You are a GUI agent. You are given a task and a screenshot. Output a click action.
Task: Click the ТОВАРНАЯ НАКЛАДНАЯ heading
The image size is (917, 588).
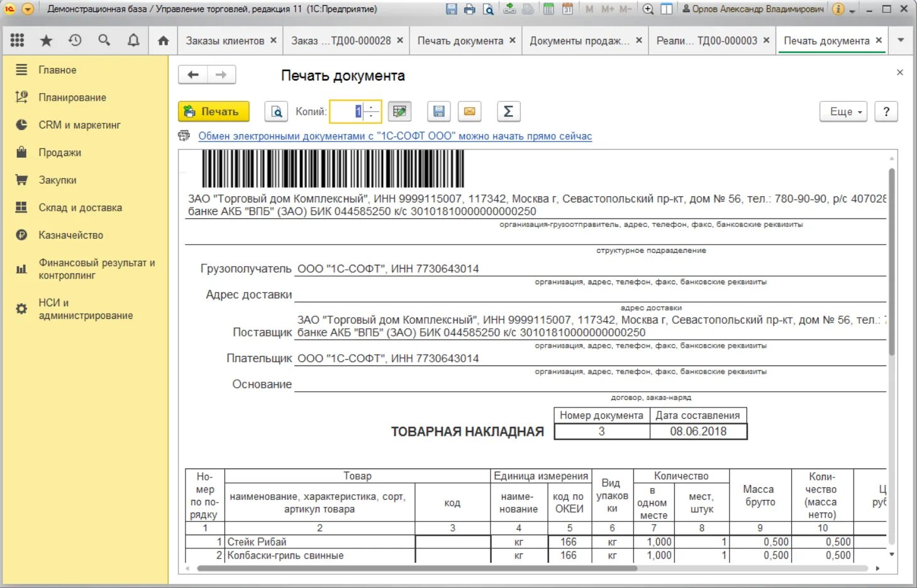[467, 431]
